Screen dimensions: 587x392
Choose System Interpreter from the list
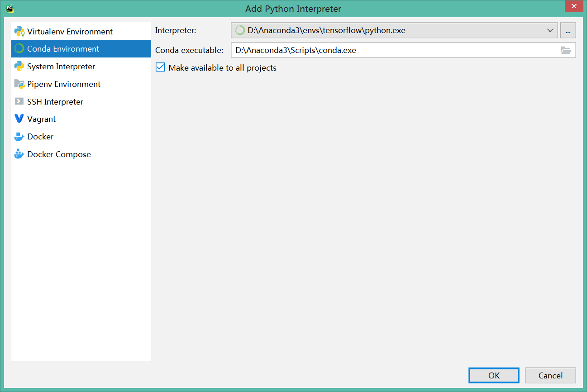click(x=81, y=66)
